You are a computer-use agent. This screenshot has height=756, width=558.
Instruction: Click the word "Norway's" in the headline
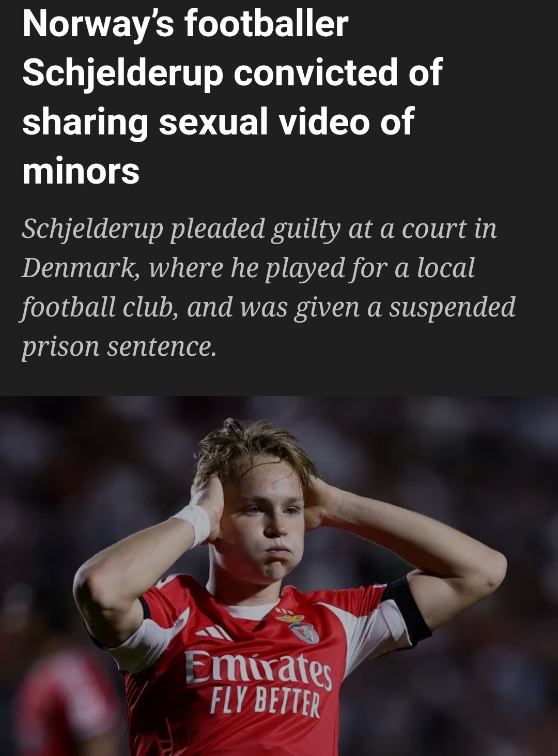click(x=99, y=25)
